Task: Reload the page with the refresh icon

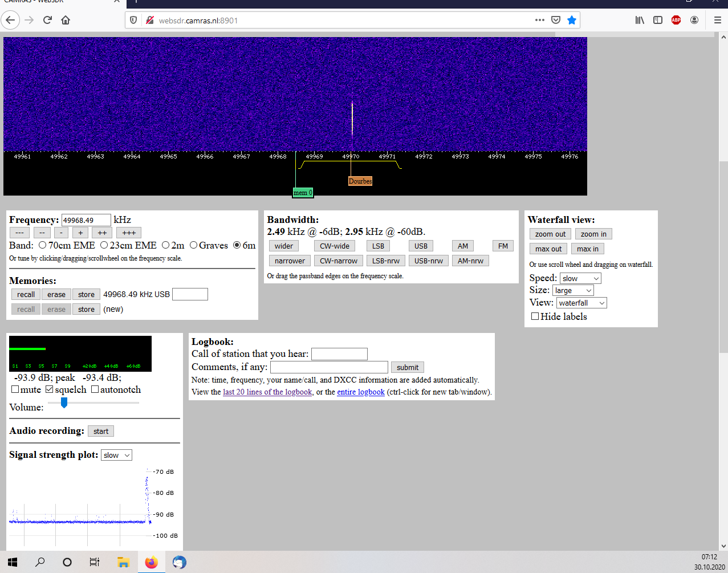Action: [47, 20]
